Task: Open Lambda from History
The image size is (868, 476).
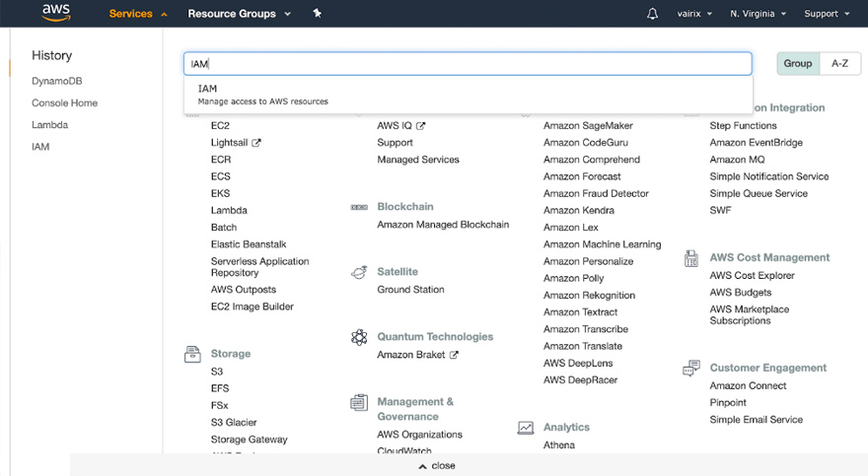Action: 50,125
